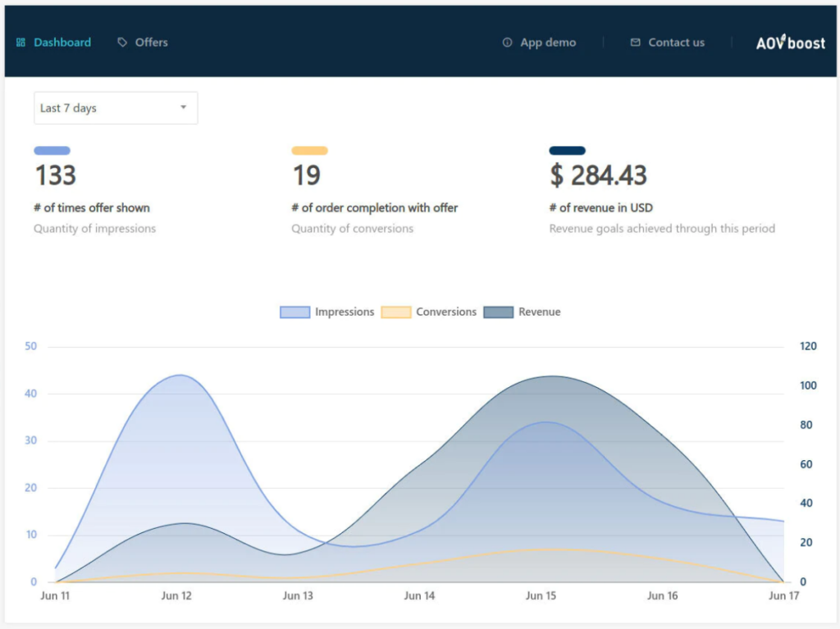Click the 120 label on right axis
This screenshot has height=629, width=840.
click(808, 346)
